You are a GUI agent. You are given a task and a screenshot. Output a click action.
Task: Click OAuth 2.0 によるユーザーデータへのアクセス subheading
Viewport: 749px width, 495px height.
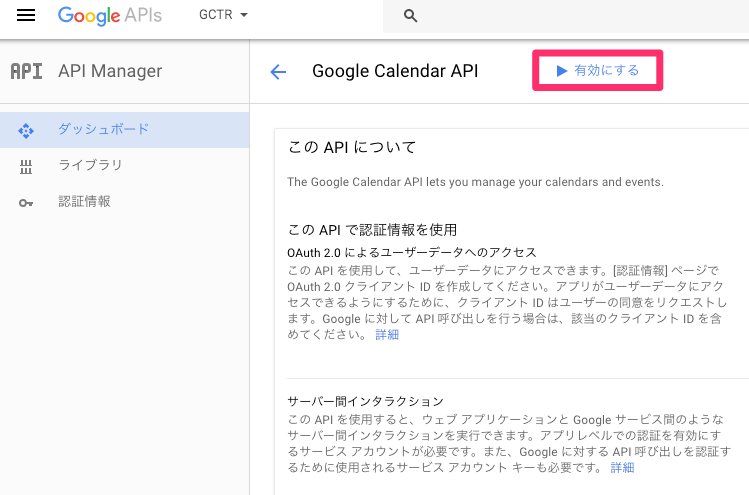412,252
